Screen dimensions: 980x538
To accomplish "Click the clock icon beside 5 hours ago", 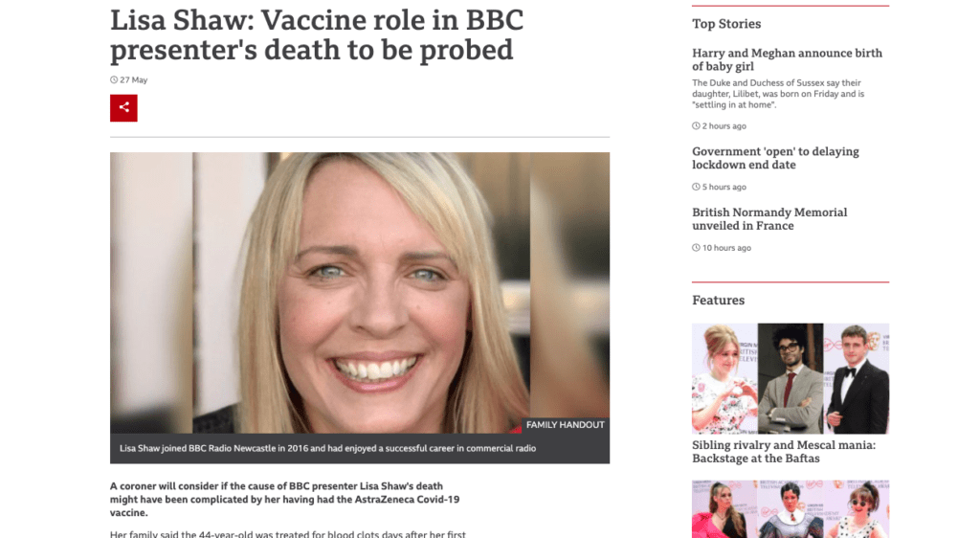I will click(696, 187).
